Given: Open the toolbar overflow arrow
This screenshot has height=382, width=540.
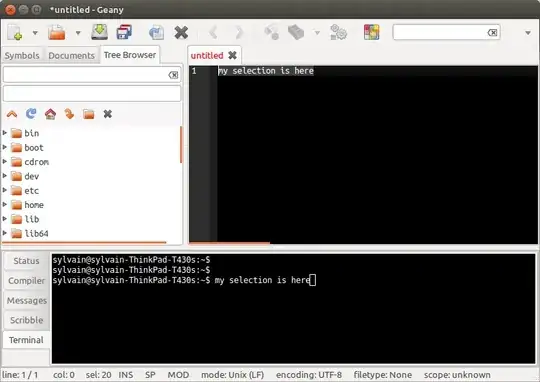Looking at the screenshot, I should [x=528, y=33].
